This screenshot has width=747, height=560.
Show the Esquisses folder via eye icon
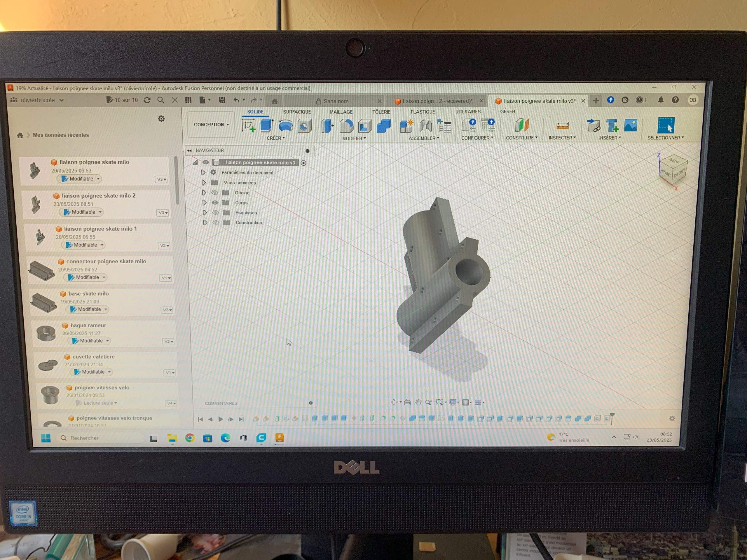215,213
